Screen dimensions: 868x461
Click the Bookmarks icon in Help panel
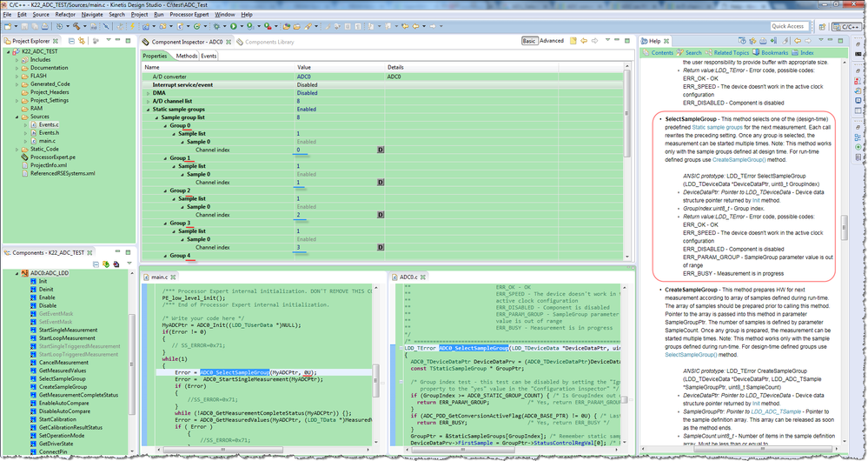[757, 53]
